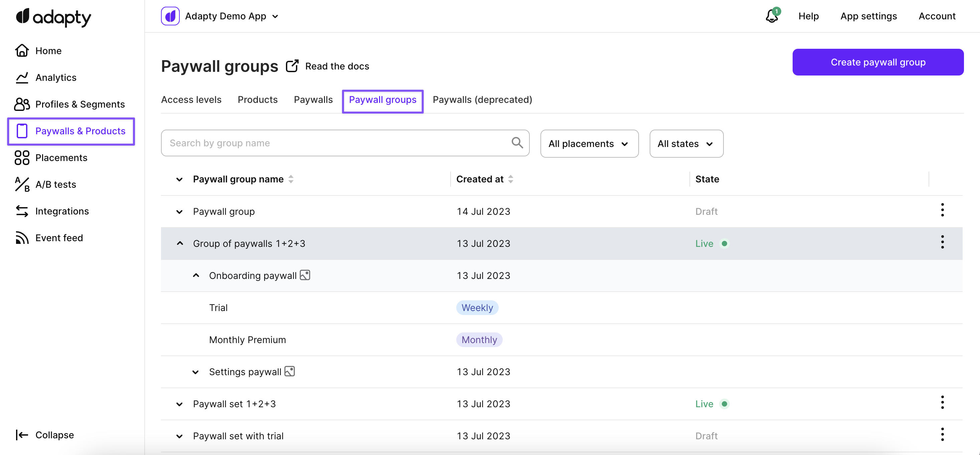Click the search magnifier icon
This screenshot has width=980, height=455.
click(517, 143)
